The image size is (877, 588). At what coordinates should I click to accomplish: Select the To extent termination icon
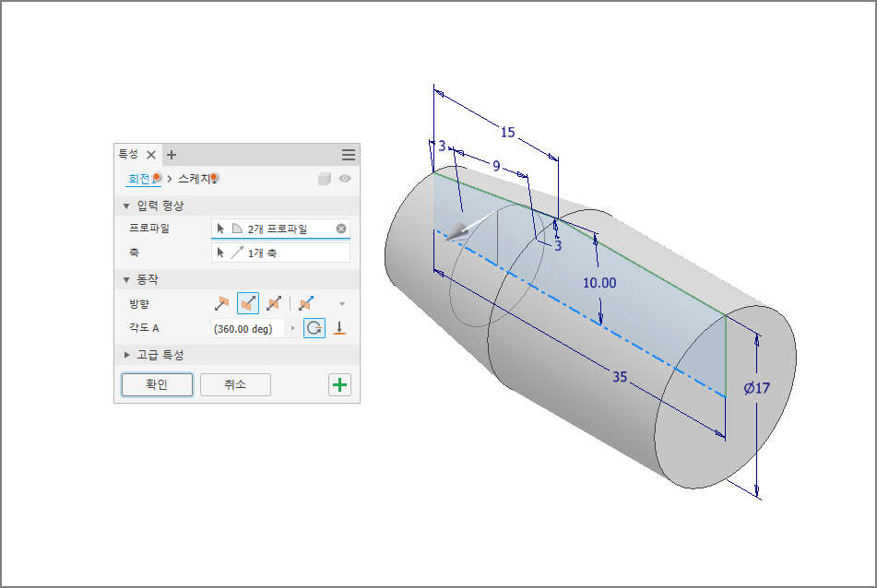(x=339, y=328)
